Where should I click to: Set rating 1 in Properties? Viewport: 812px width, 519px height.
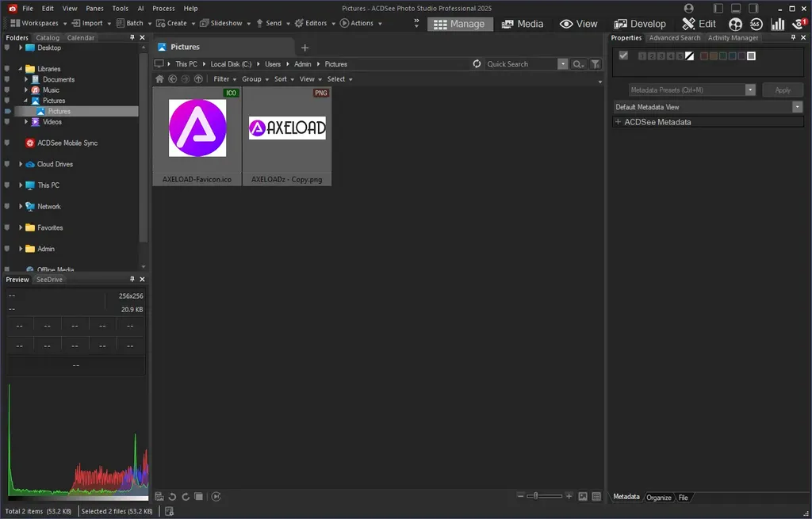(642, 56)
